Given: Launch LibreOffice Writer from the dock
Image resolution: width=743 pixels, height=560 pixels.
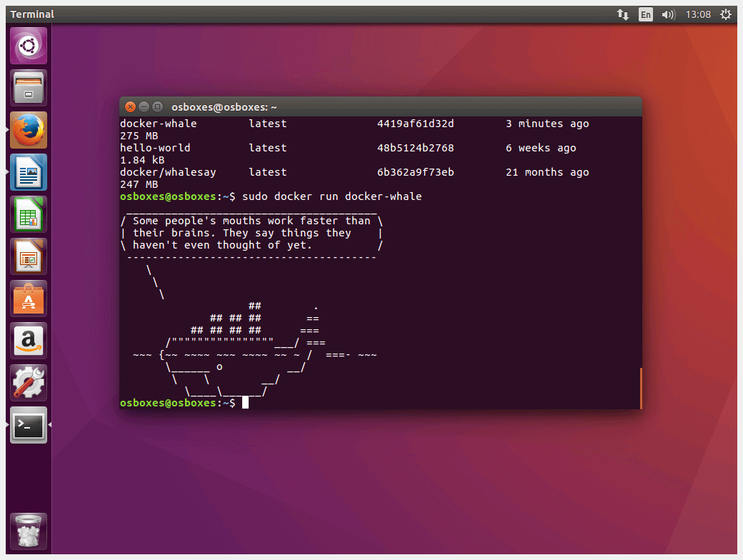Looking at the screenshot, I should [29, 172].
